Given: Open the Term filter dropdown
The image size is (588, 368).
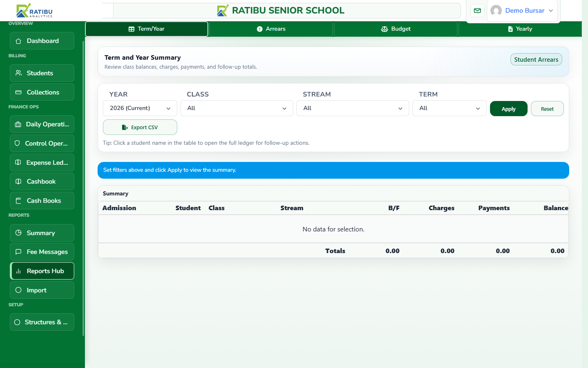Looking at the screenshot, I should point(450,108).
